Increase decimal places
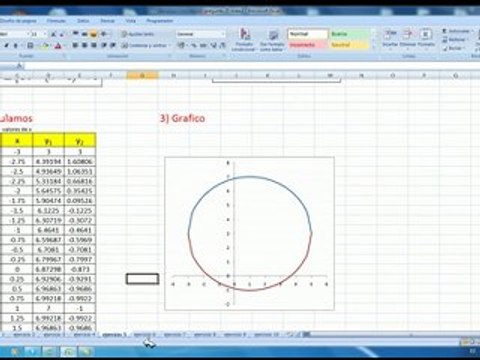Image resolution: width=480 pixels, height=360 pixels. (x=213, y=45)
